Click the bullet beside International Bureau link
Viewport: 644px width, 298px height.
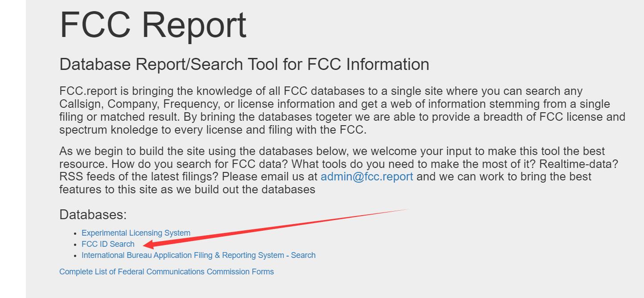click(76, 255)
